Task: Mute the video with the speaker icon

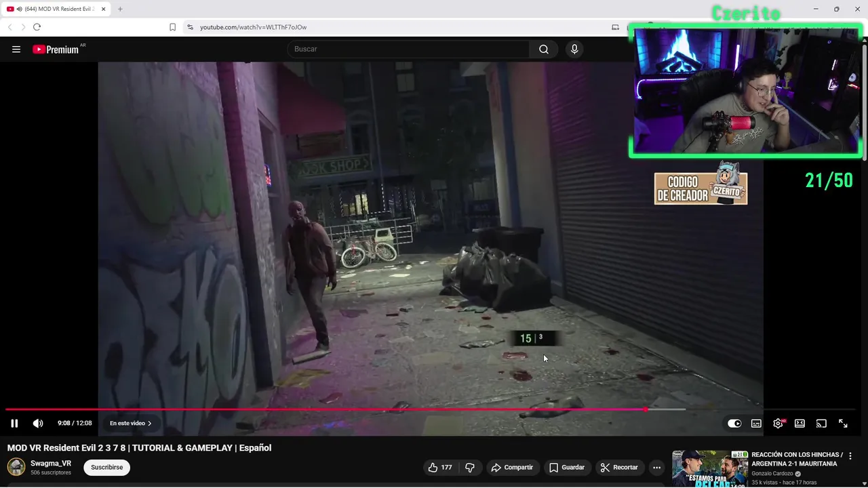Action: click(38, 424)
